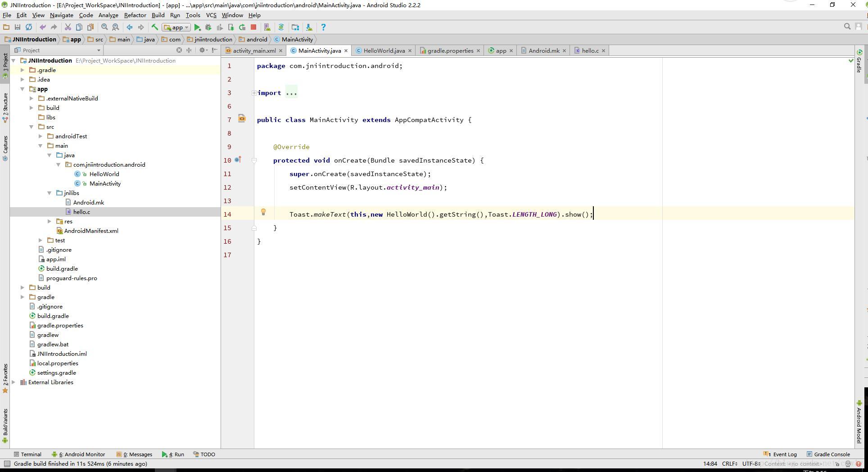Open the Project view selector dropdown
Viewport: 868px width, 472px height.
tap(58, 50)
